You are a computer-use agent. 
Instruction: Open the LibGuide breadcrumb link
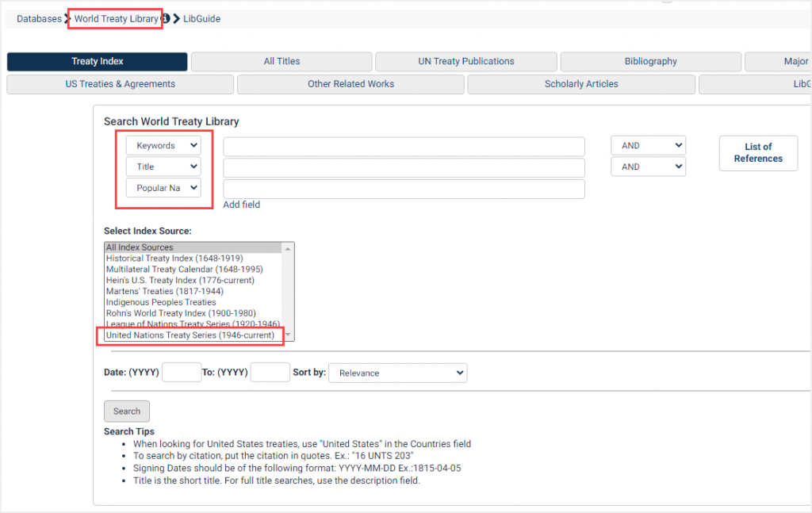tap(201, 19)
